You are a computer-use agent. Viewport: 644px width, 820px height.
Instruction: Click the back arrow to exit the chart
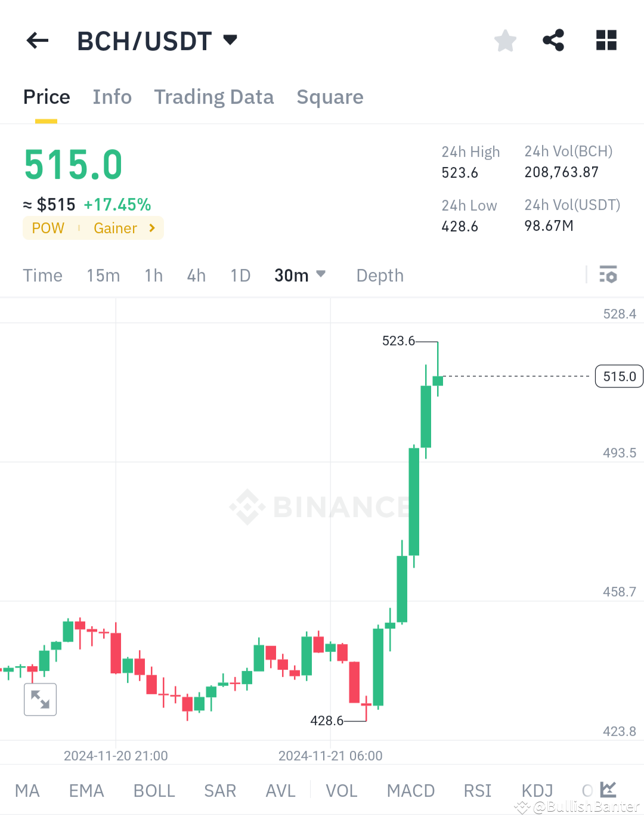coord(38,40)
